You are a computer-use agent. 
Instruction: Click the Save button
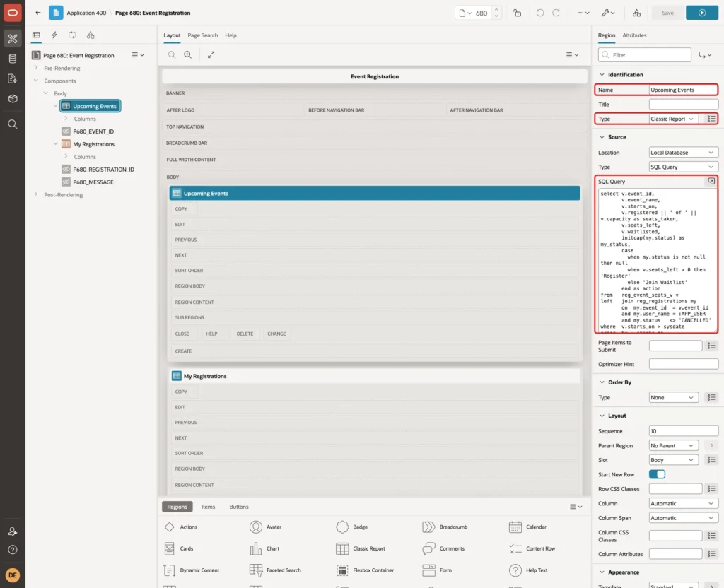pyautogui.click(x=667, y=13)
